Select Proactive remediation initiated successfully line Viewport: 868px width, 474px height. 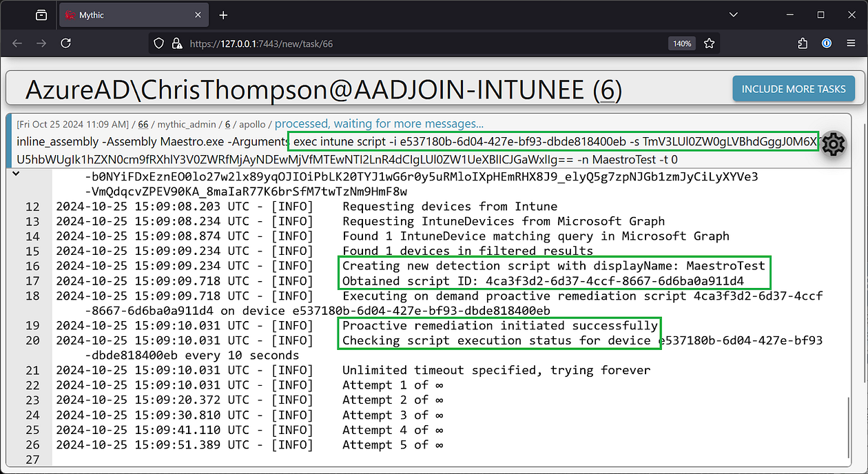(x=500, y=325)
